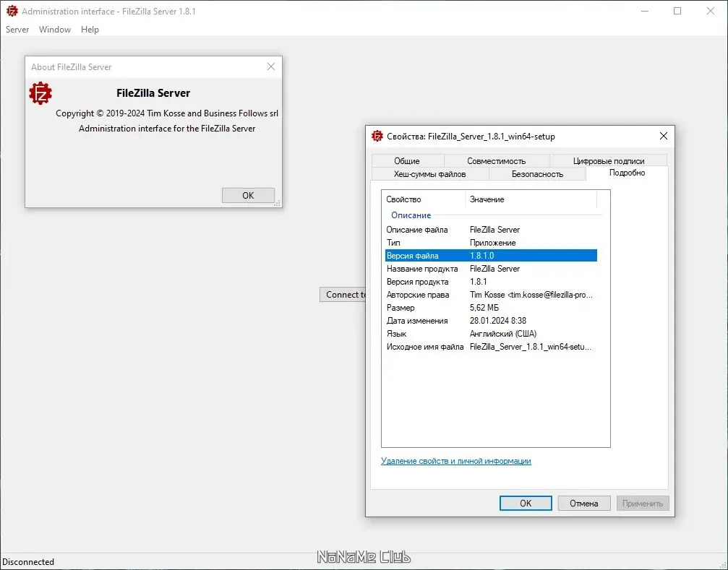Screen dimensions: 728x570
Task: Click the Tim Kosse copyright value in list
Action: 531,295
